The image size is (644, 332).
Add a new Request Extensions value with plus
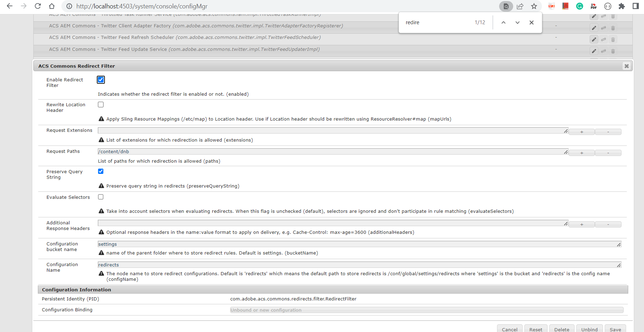(x=582, y=131)
